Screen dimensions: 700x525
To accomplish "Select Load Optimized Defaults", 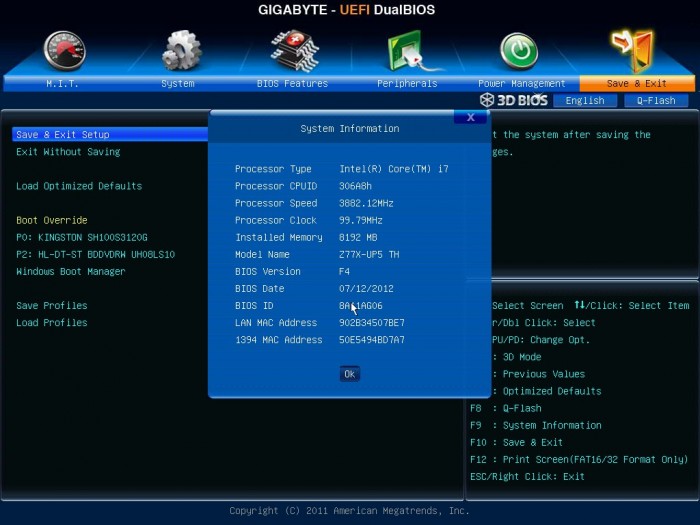I will point(79,186).
